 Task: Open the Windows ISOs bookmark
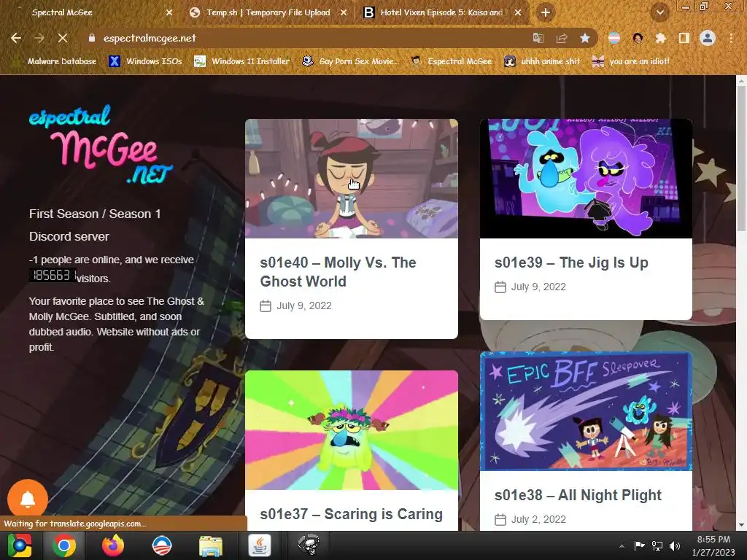click(x=146, y=61)
